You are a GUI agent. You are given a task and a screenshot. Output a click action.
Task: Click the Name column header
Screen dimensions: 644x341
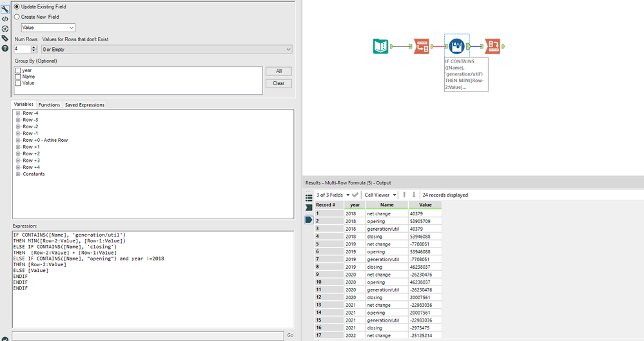[387, 205]
